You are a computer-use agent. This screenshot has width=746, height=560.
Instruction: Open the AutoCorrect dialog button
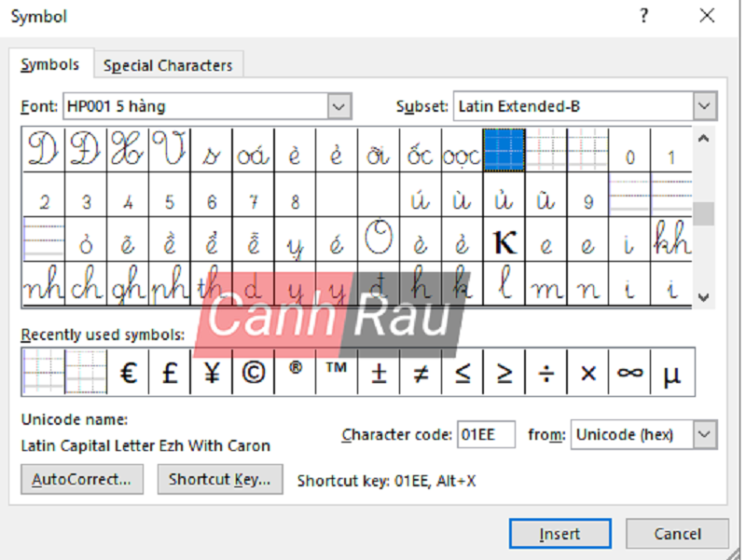pyautogui.click(x=82, y=480)
